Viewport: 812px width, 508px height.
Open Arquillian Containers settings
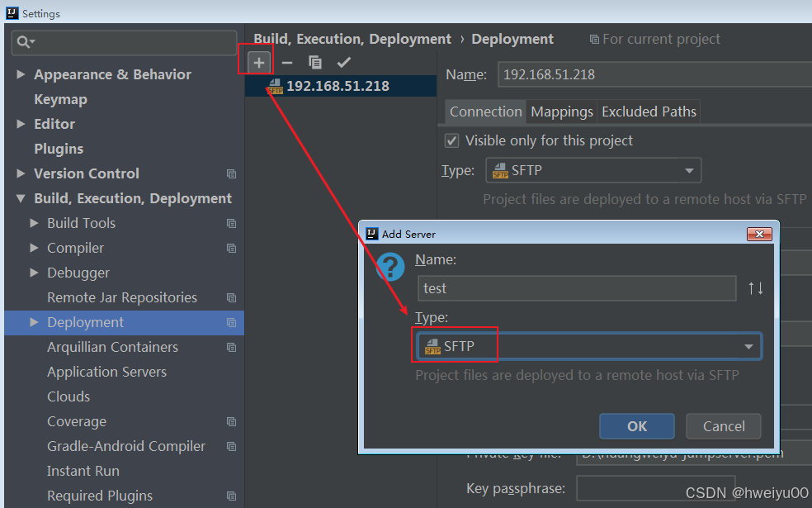112,347
